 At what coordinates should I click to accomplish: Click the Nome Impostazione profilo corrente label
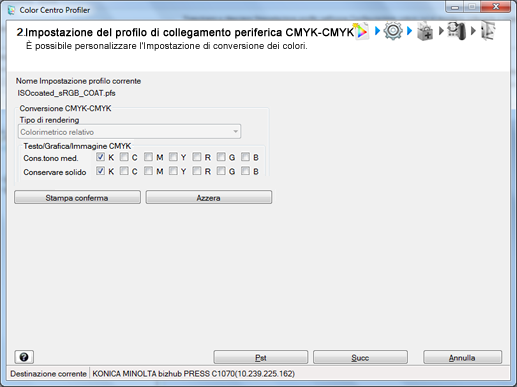point(78,81)
